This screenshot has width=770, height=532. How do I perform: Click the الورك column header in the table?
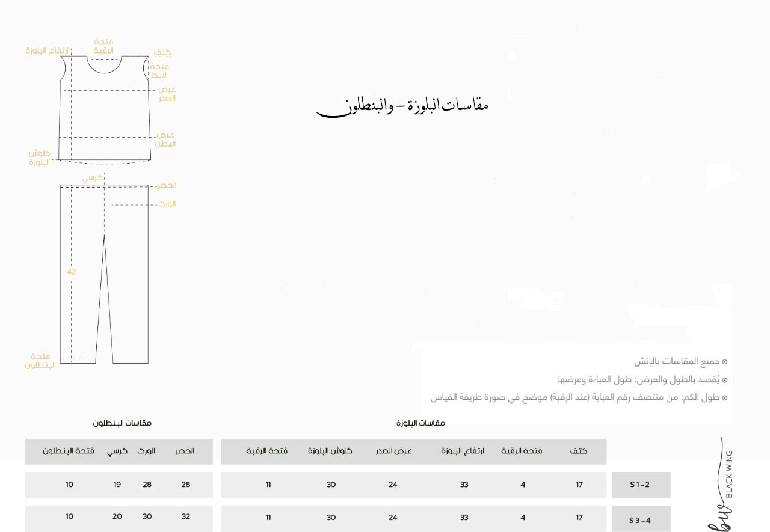[x=146, y=451]
